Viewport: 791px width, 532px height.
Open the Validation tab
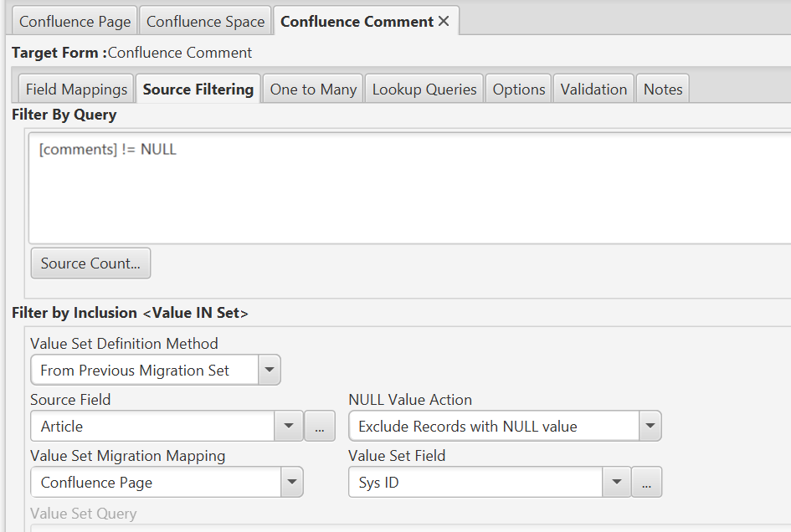[593, 90]
